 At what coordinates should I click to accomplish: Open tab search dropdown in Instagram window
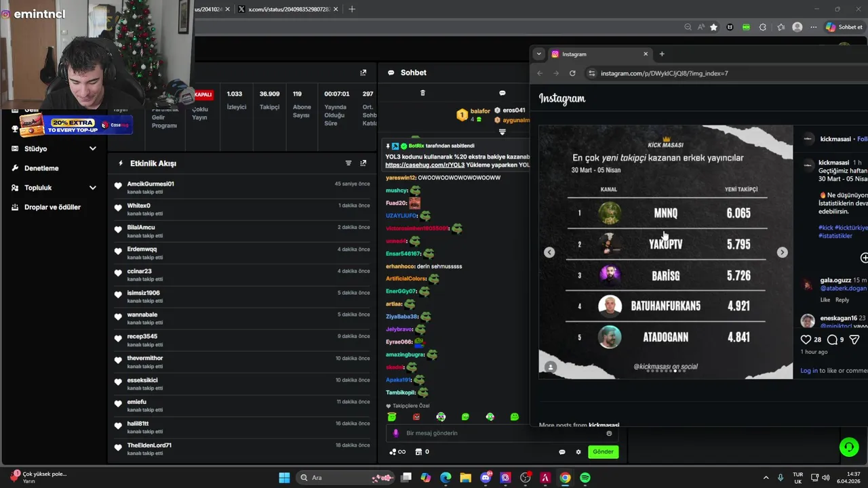538,54
